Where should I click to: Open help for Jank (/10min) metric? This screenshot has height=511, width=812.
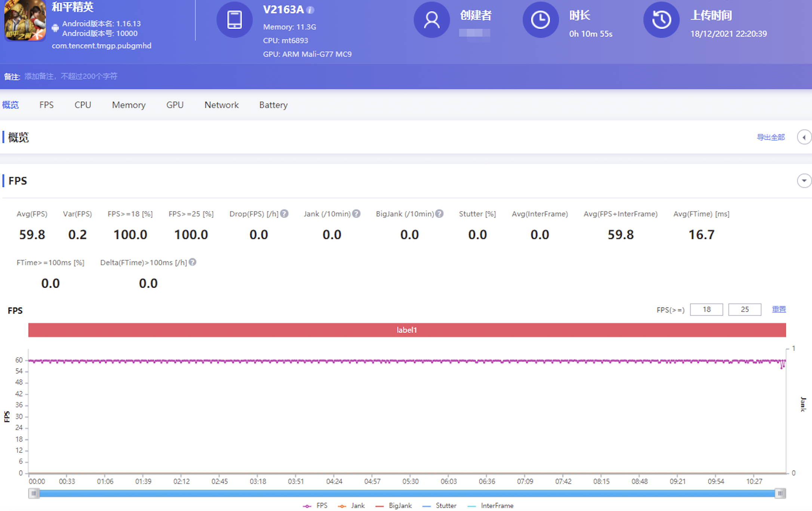click(356, 214)
